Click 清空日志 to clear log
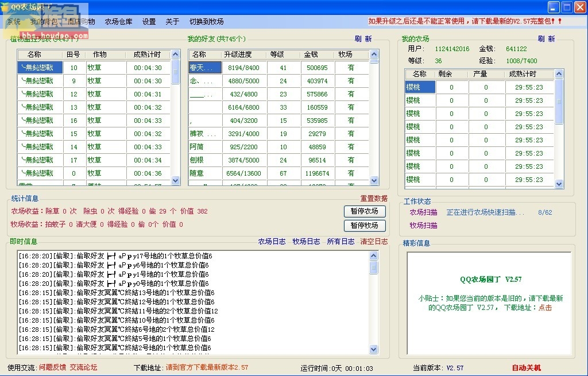 coord(374,242)
